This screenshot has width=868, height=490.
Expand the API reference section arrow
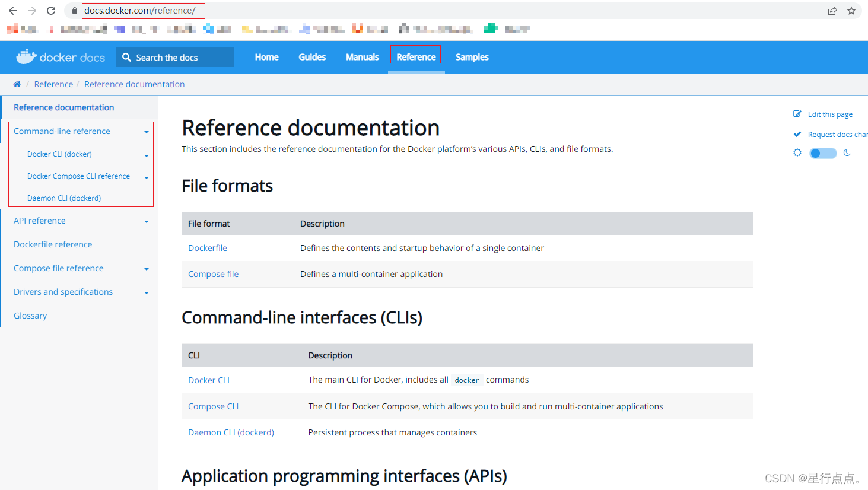pyautogui.click(x=147, y=221)
